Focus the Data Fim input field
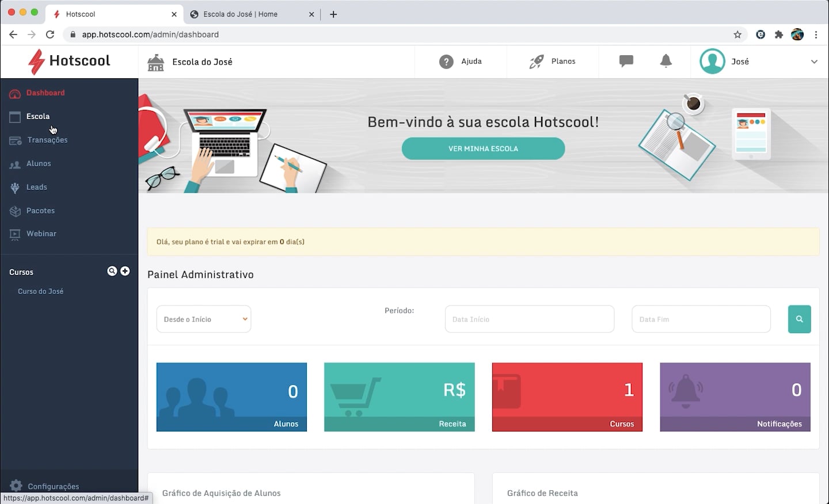 (x=701, y=319)
